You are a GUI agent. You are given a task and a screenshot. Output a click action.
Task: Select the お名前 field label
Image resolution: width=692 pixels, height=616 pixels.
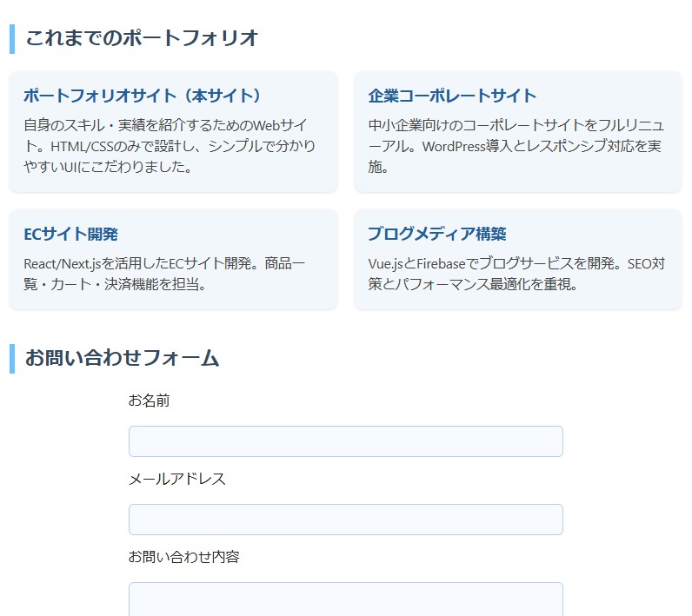pos(150,401)
